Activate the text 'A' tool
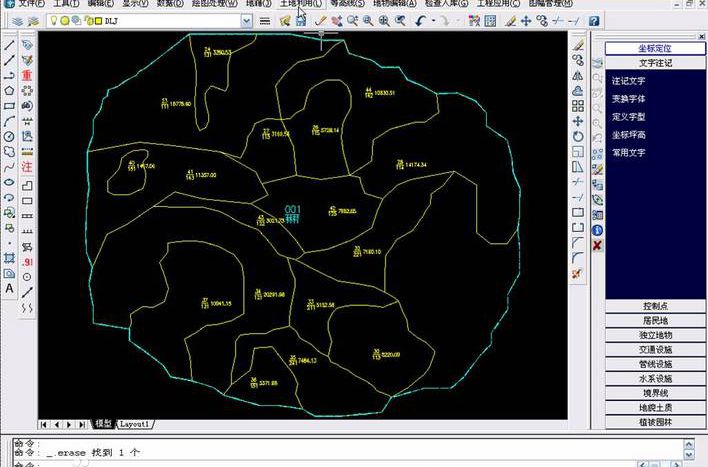Viewport: 708px width, 467px height. point(9,289)
